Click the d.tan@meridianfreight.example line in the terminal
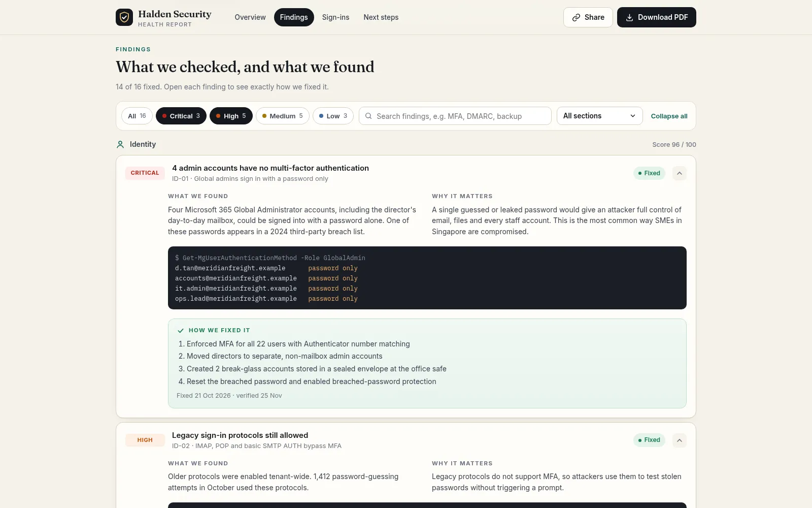Viewport: 812px width, 508px height. coord(266,268)
